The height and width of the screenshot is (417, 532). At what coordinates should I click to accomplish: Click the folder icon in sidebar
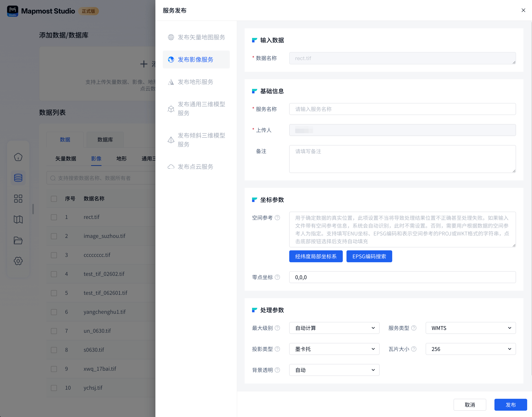[x=18, y=240]
